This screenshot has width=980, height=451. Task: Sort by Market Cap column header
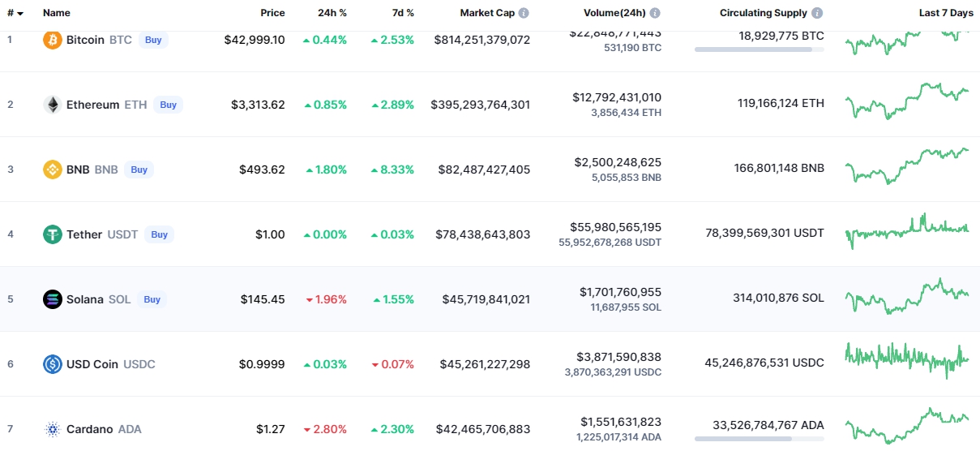coord(487,13)
